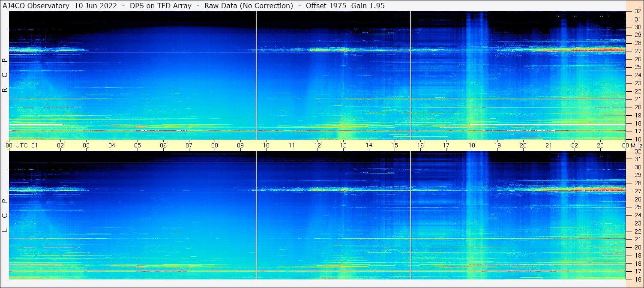This screenshot has width=644, height=288.
Task: Click the 'Gain 1.95' value in title
Action: point(368,6)
